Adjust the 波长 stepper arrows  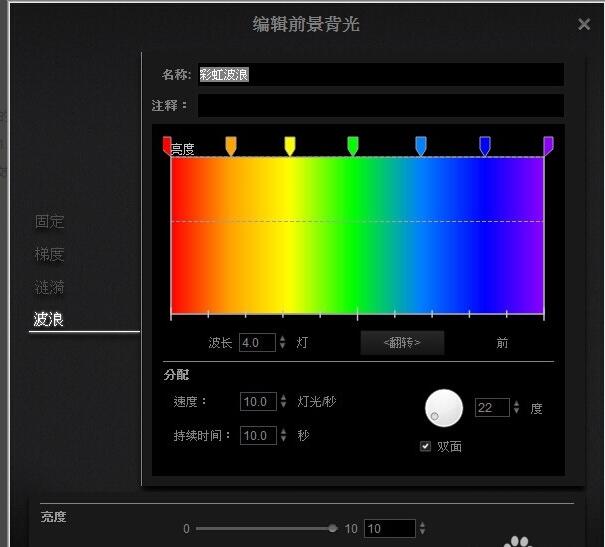[x=283, y=342]
